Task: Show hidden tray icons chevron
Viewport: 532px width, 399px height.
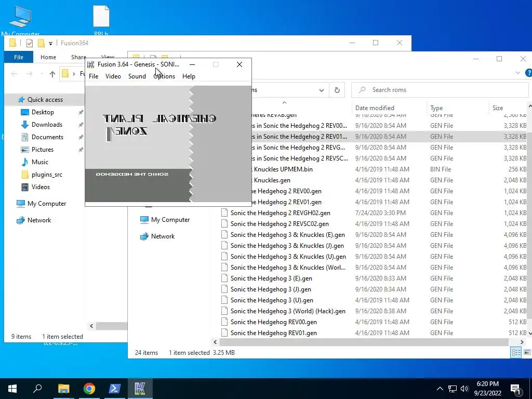Action: (440, 389)
